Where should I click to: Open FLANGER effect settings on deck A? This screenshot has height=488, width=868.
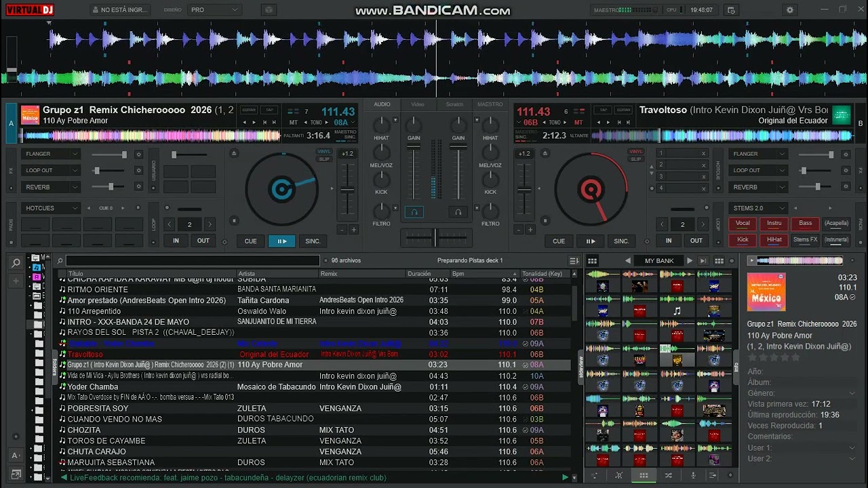pos(138,154)
